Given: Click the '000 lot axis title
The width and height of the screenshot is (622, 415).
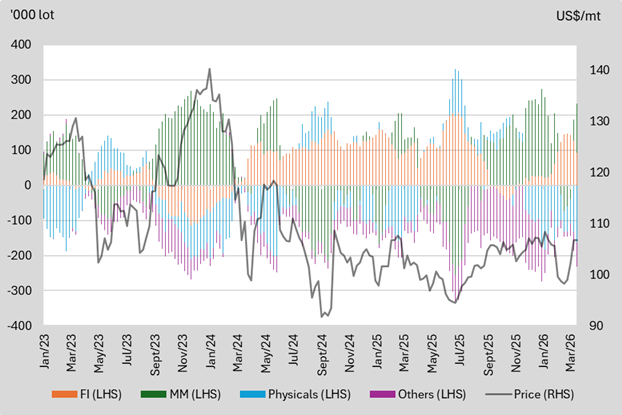Looking at the screenshot, I should 32,15.
